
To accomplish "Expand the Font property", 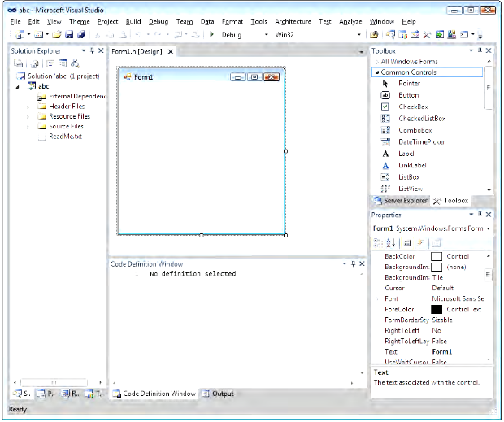I will pyautogui.click(x=376, y=299).
